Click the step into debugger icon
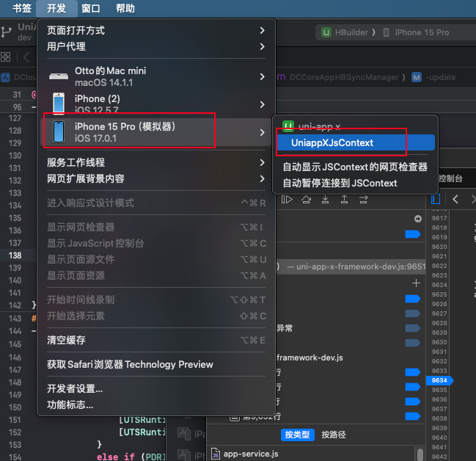The width and height of the screenshot is (476, 461). (325, 200)
